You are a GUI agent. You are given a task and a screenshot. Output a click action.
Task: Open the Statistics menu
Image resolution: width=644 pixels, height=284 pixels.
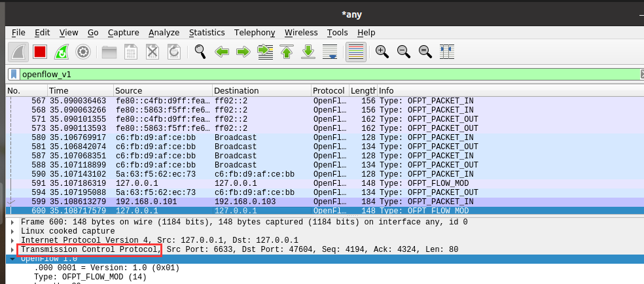206,33
